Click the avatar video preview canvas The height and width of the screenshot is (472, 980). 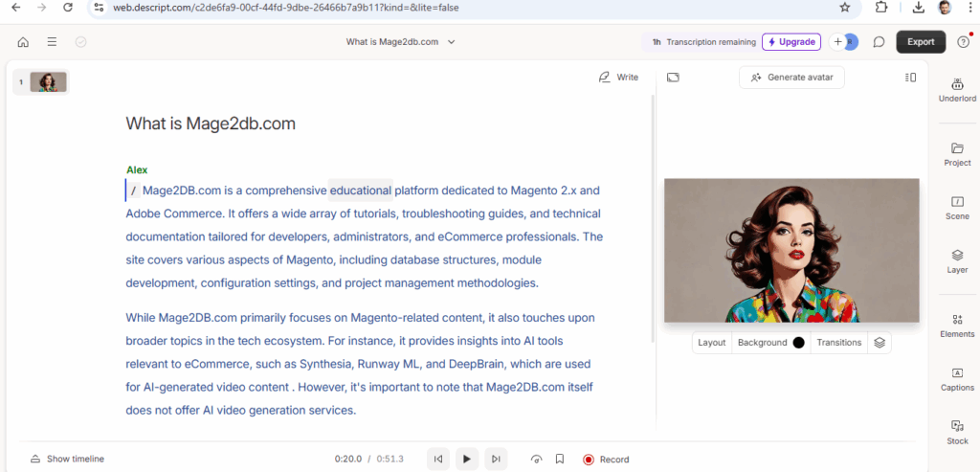pos(791,250)
